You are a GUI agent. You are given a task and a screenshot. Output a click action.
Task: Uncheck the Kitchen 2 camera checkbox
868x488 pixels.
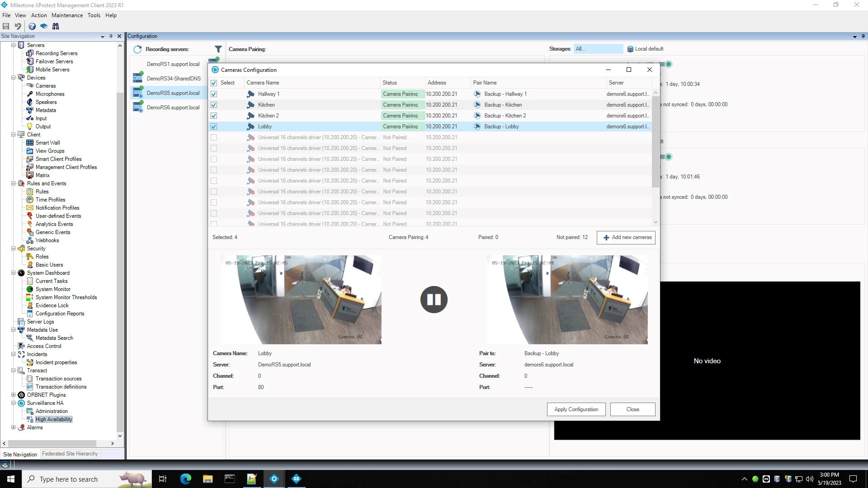(214, 116)
